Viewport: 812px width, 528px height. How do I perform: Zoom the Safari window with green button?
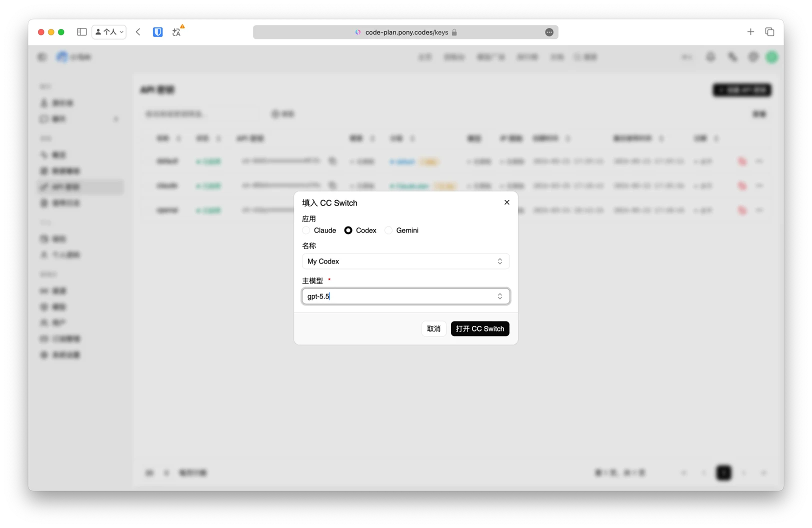coord(61,32)
